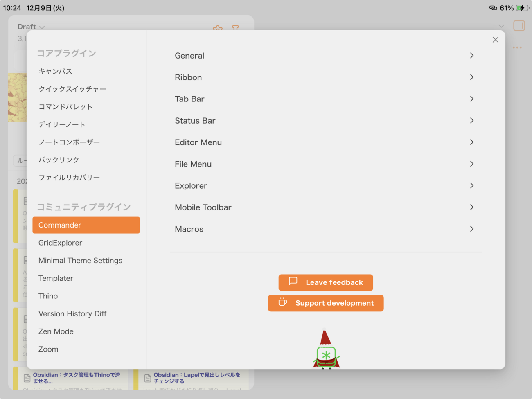This screenshot has height=399, width=532.
Task: Select キャンバス core plugin
Action: click(86, 71)
